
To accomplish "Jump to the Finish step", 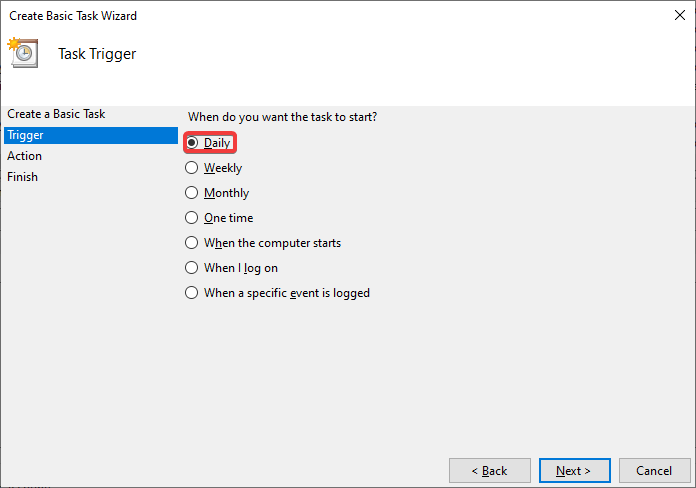I will point(23,177).
